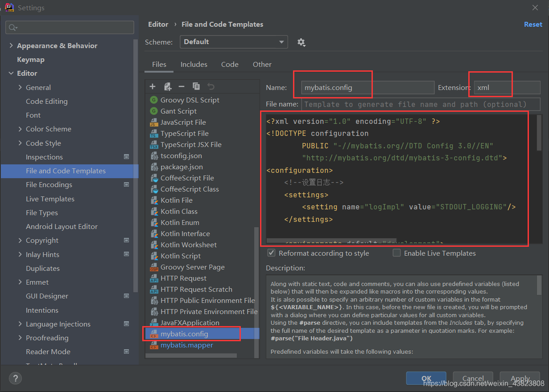This screenshot has height=392, width=549.
Task: Switch to the Other tab
Action: [262, 65]
